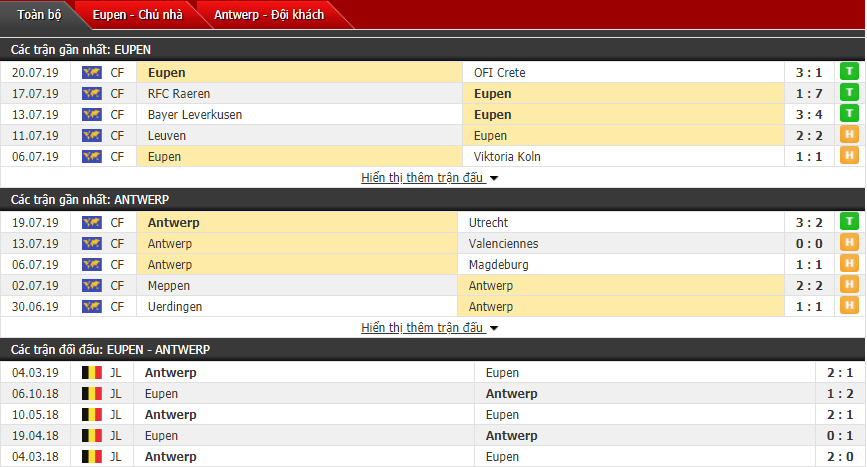Open Bayer Leverkusen team name

[195, 114]
